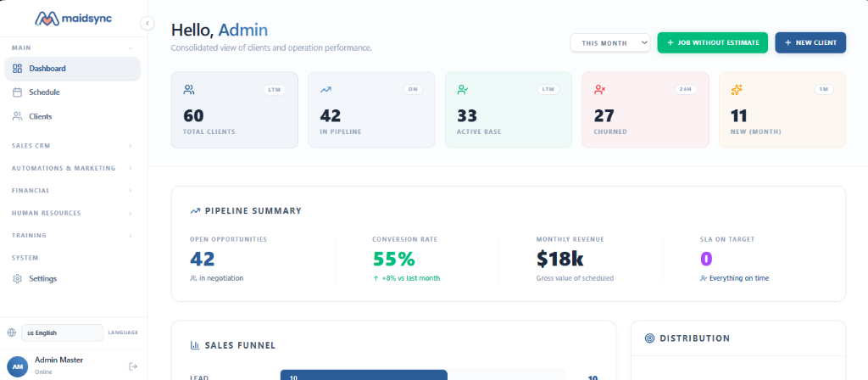
Task: Click the up arrow beside +8% vs last month
Action: click(x=376, y=278)
